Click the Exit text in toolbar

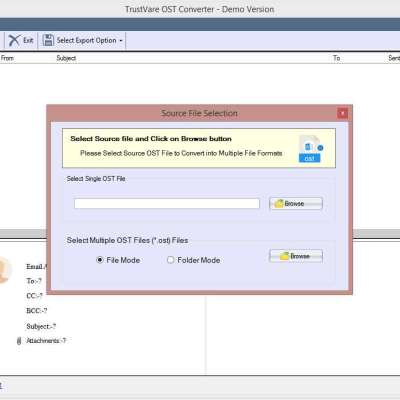(28, 40)
